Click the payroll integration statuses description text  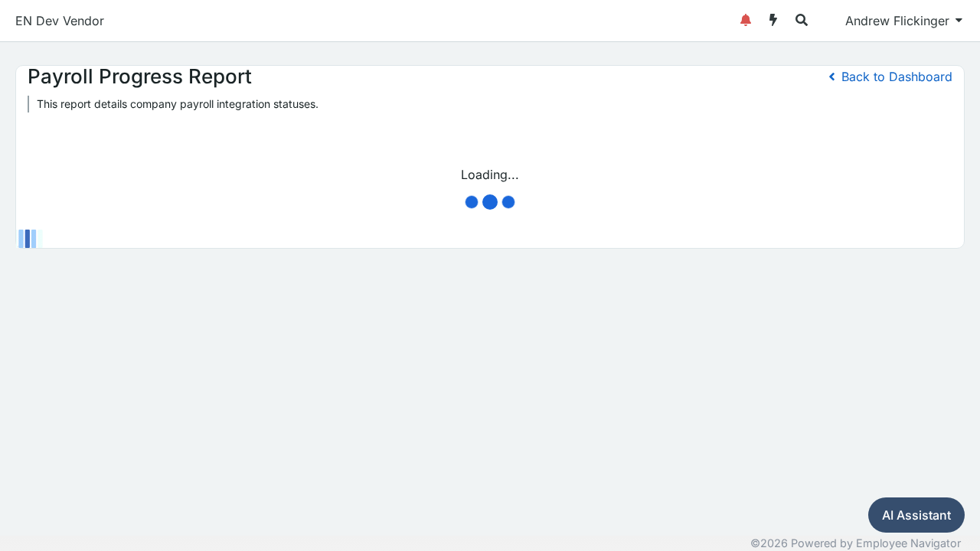coord(178,104)
